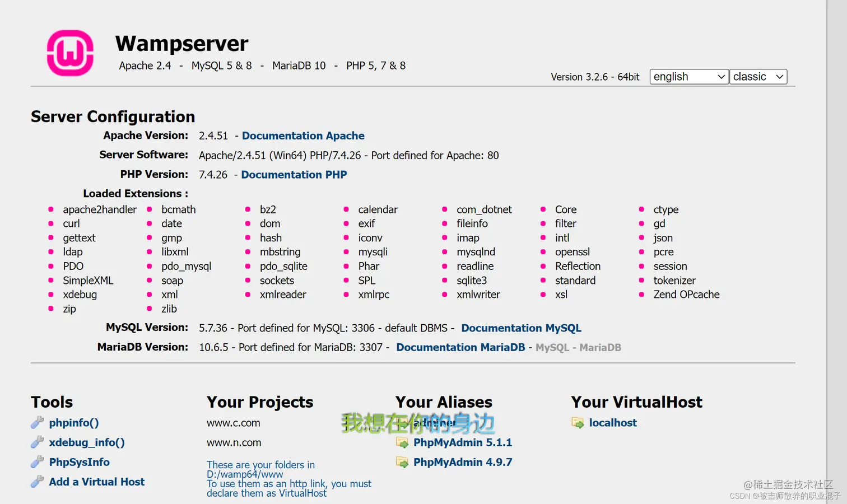Viewport: 847px width, 504px height.
Task: Click the curl extension entry
Action: 71,223
